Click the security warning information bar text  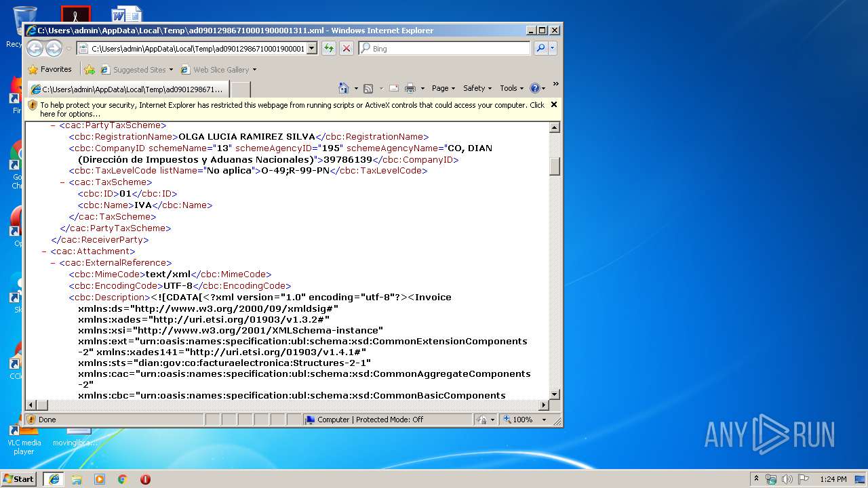pyautogui.click(x=292, y=109)
